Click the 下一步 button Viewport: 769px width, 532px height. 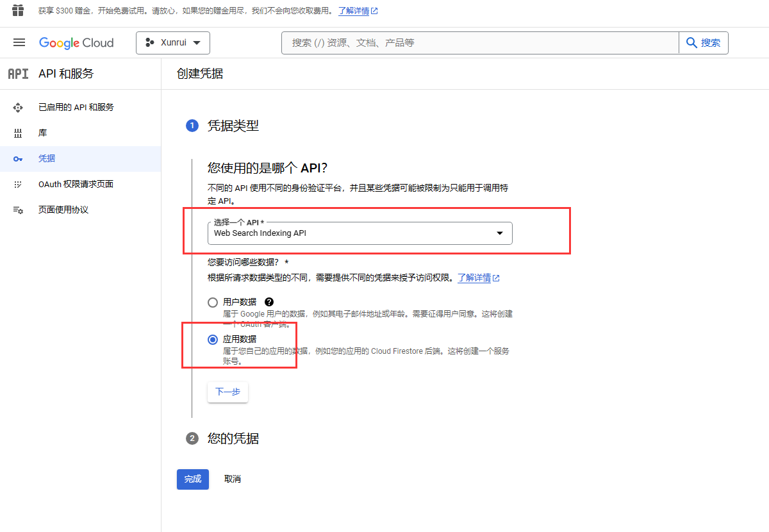[227, 392]
